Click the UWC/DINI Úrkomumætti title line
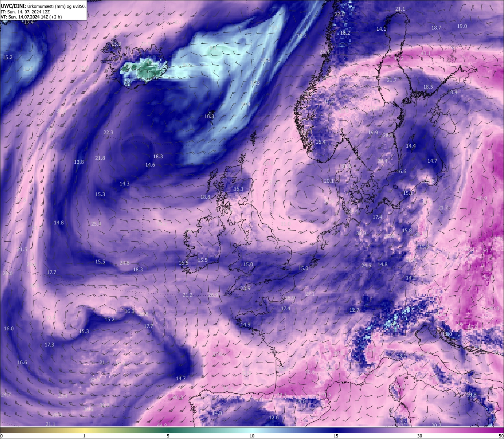Image resolution: width=504 pixels, height=439 pixels. [x=43, y=6]
